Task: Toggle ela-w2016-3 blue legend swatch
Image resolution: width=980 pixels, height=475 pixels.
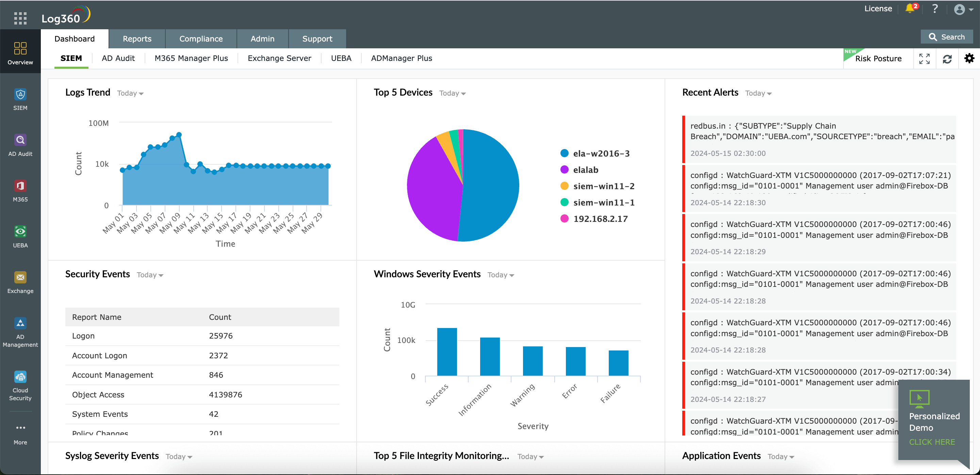Action: [x=564, y=153]
